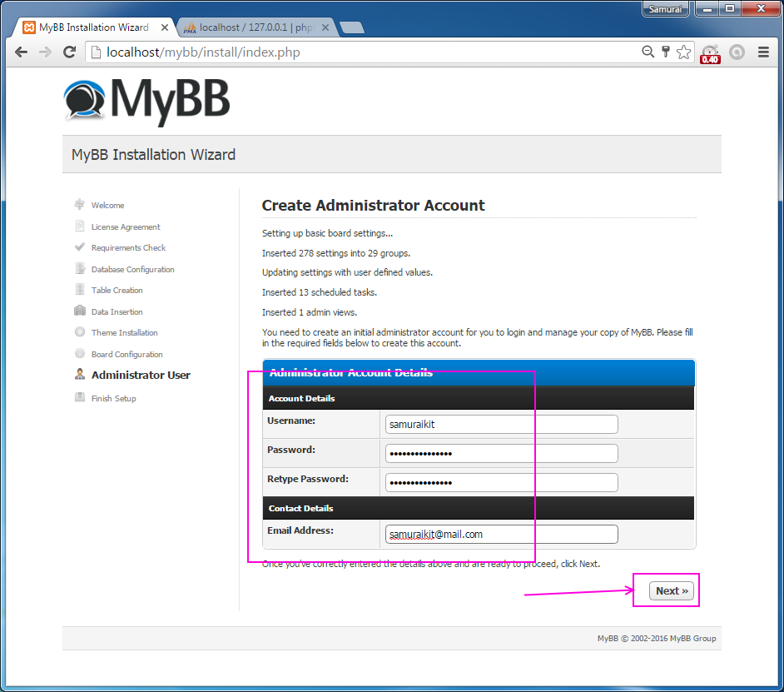Click the MyBB Installation Wizard tab favicon

tap(29, 27)
